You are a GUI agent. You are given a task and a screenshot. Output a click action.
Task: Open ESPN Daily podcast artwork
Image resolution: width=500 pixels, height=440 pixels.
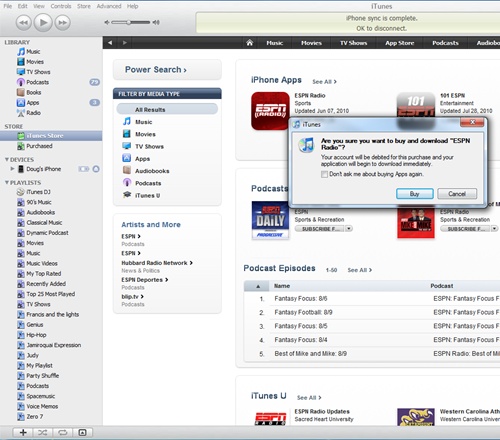coord(270,220)
